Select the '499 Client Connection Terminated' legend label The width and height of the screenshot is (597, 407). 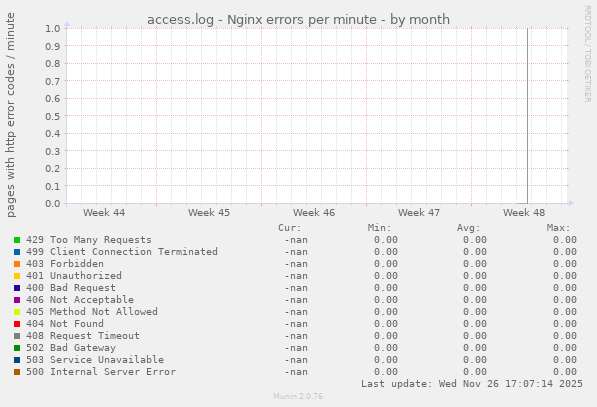122,252
